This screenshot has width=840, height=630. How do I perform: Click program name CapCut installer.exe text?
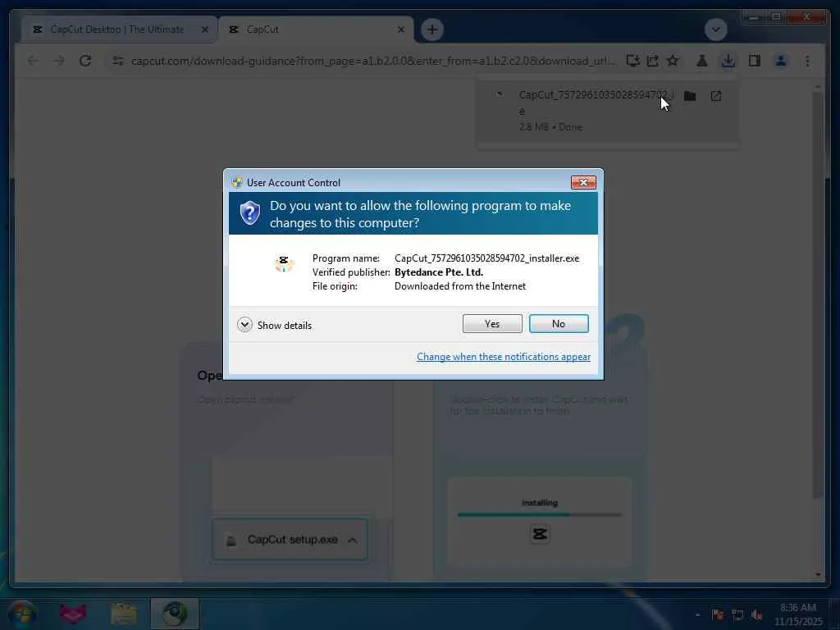[487, 258]
